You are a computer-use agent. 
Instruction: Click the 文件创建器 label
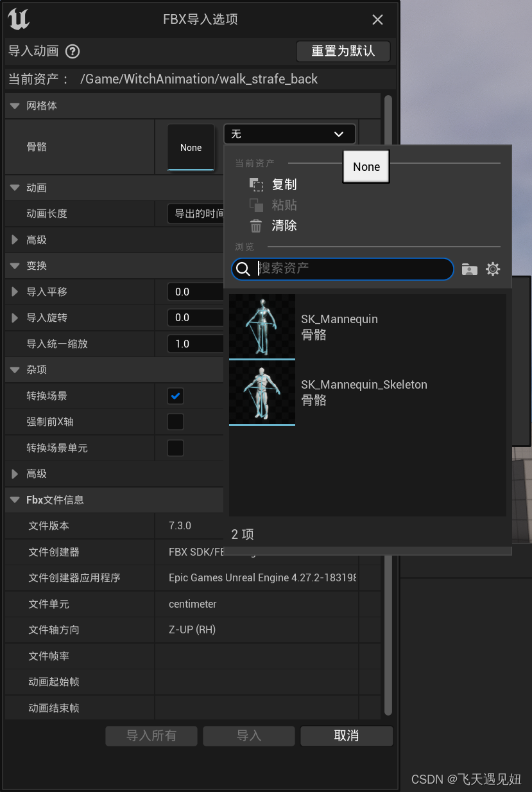pos(54,552)
